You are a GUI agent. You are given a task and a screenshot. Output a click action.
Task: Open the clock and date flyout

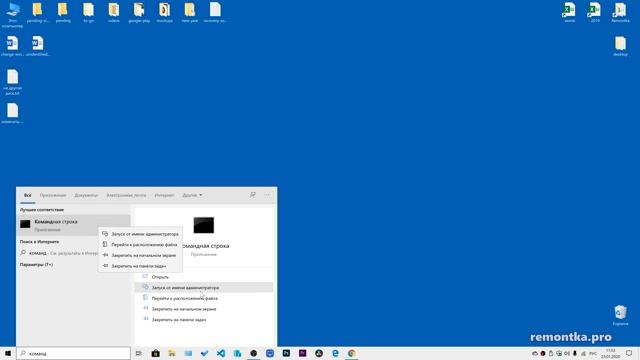610,353
